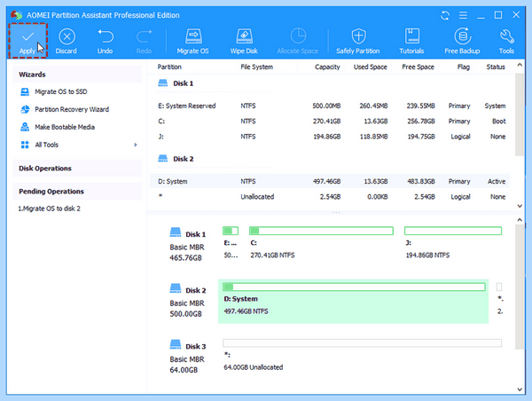Sort by Flag column header
Screen dimensions: 532x401
click(x=464, y=67)
